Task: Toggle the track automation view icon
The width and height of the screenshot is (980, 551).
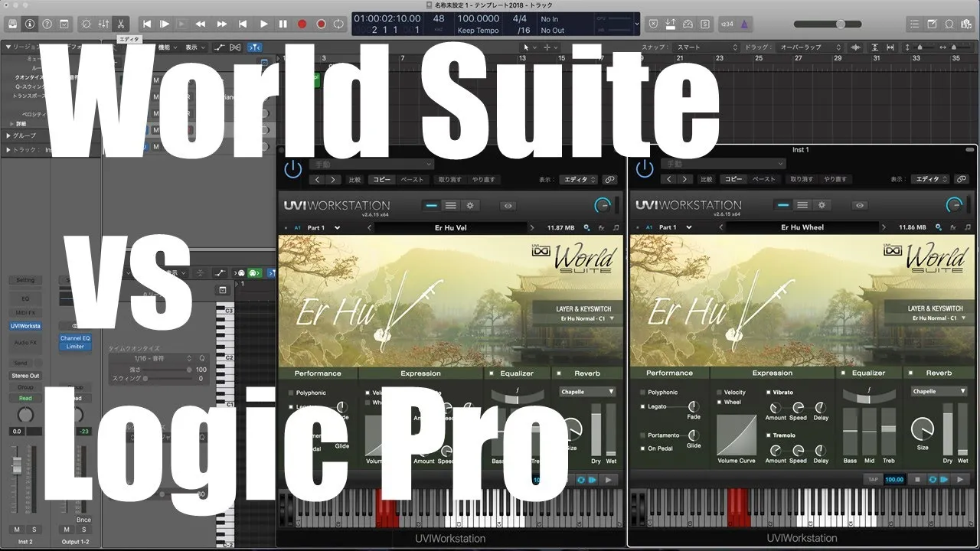Action: tap(220, 47)
